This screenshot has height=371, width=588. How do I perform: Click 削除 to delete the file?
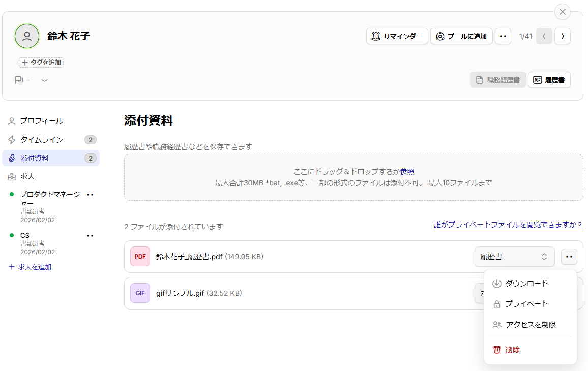point(512,350)
